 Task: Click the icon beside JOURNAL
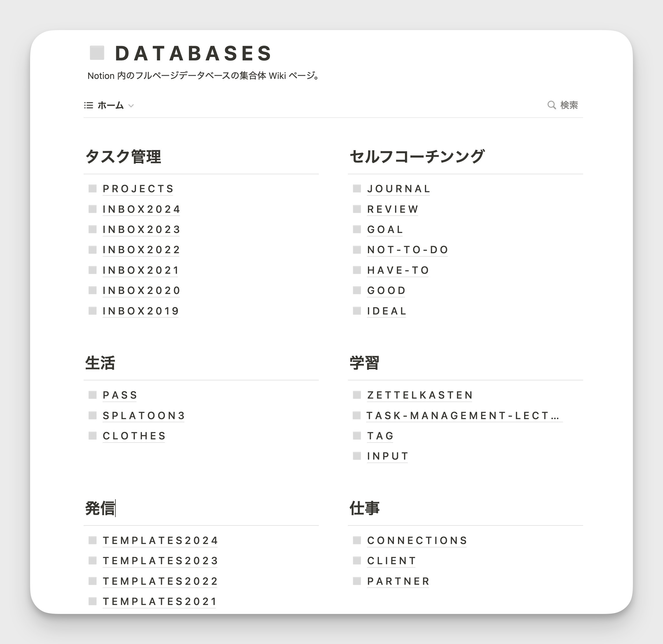pos(357,188)
